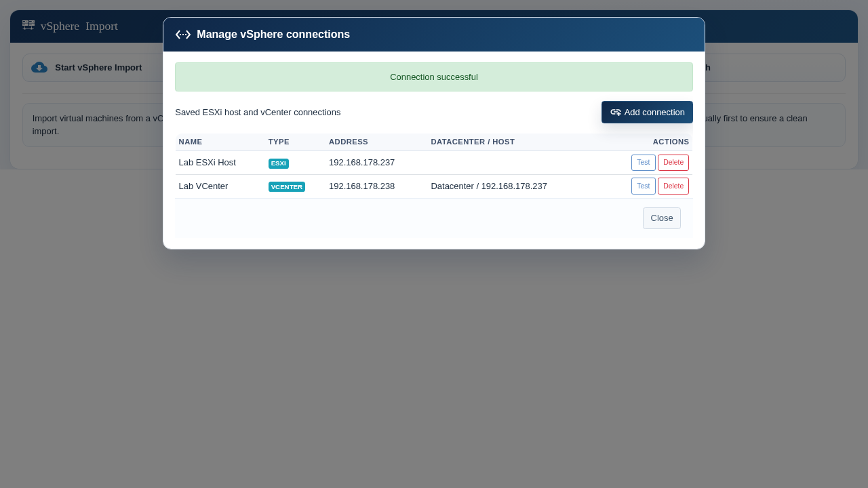The width and height of the screenshot is (868, 488).
Task: Click the cloud download icon
Action: [x=39, y=67]
